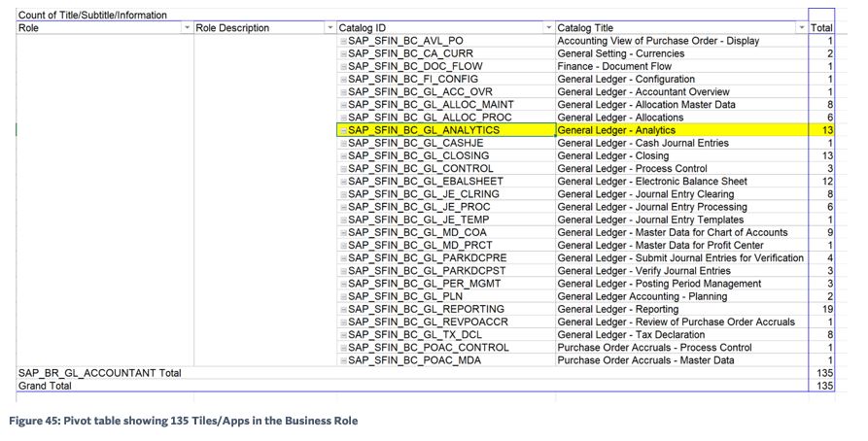Click 'Master Data for Chart of Accounts' cell
Viewport: 868px width, 441px height.
(682, 232)
